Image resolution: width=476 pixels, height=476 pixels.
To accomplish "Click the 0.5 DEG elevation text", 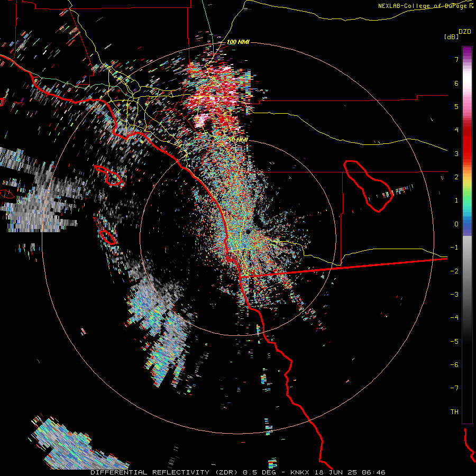I will pyautogui.click(x=259, y=472).
